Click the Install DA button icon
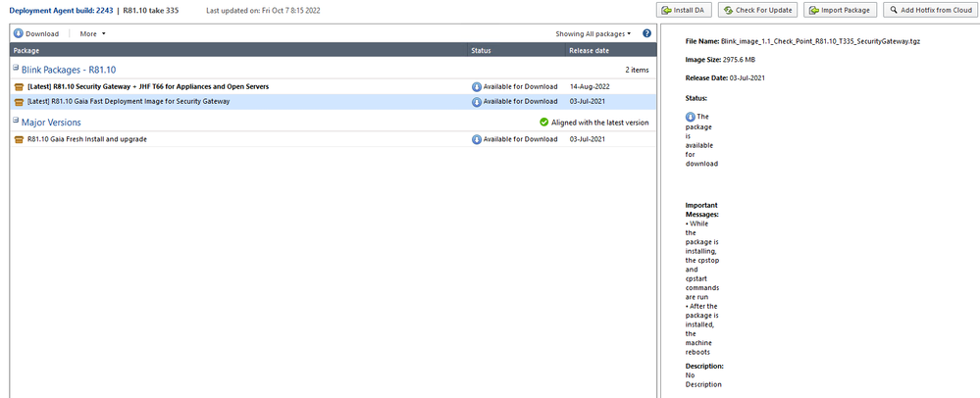The height and width of the screenshot is (398, 980). click(666, 10)
